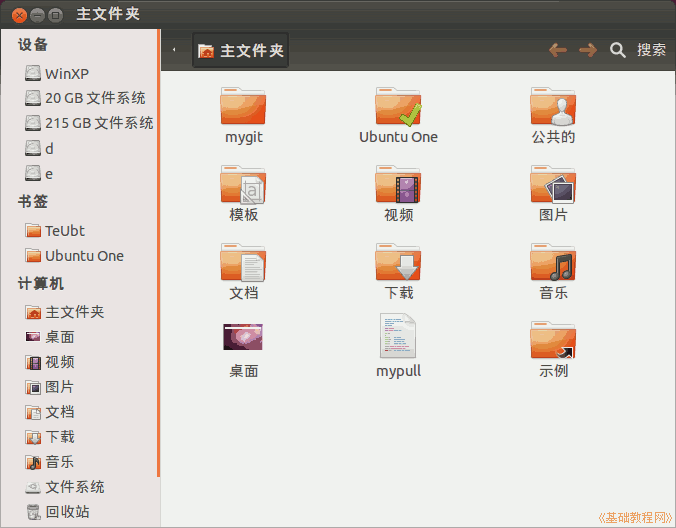Select 20 GB 文件系统 volume in sidebar
Image resolution: width=676 pixels, height=528 pixels.
[x=94, y=98]
